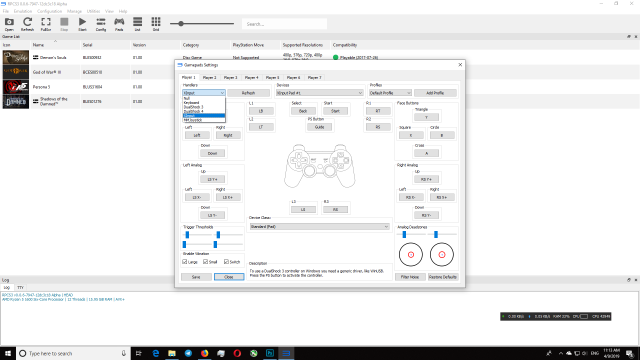Viewport: 640px width, 360px height.
Task: Toggle the Small vibration checkbox
Action: point(206,262)
